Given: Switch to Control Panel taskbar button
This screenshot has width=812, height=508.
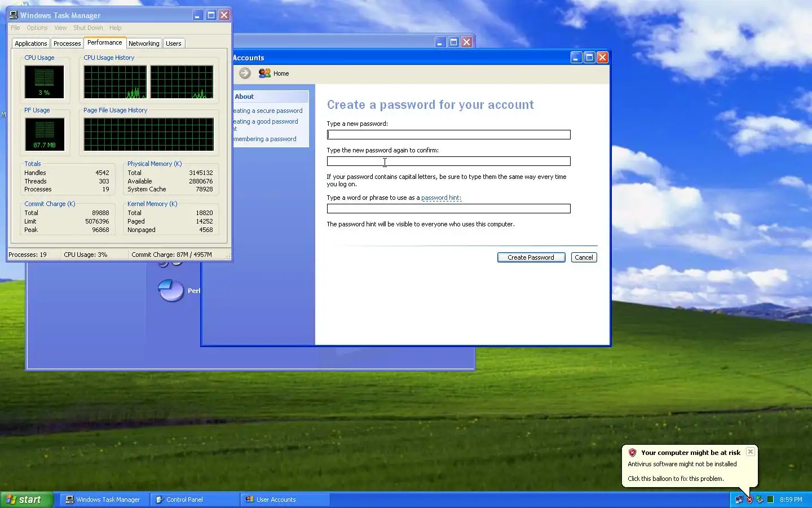Looking at the screenshot, I should (x=195, y=500).
